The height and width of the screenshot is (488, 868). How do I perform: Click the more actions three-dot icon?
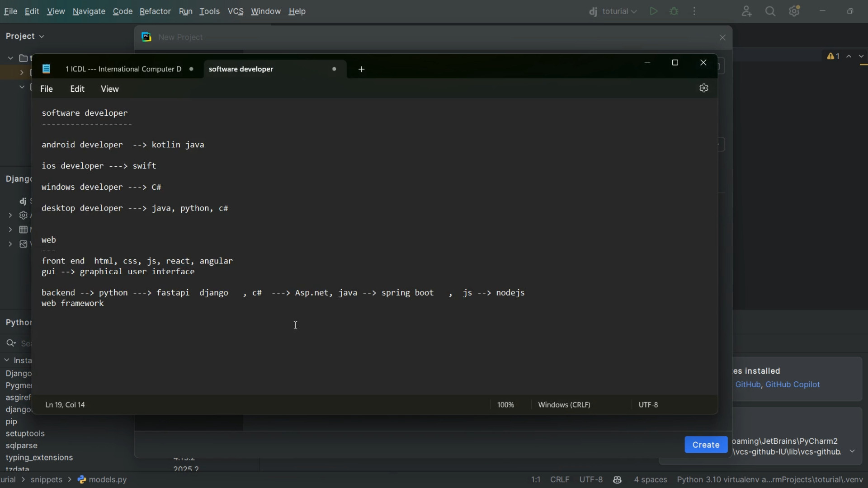point(695,12)
